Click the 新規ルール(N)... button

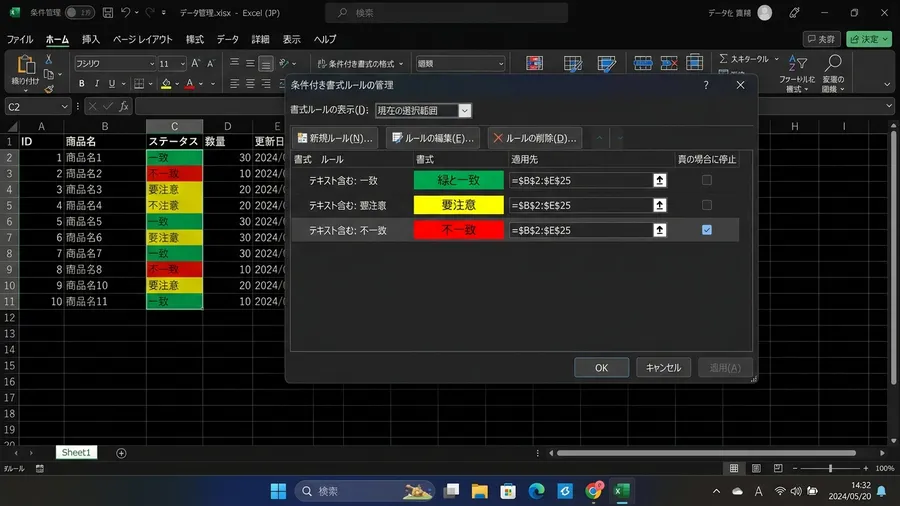[x=335, y=138]
